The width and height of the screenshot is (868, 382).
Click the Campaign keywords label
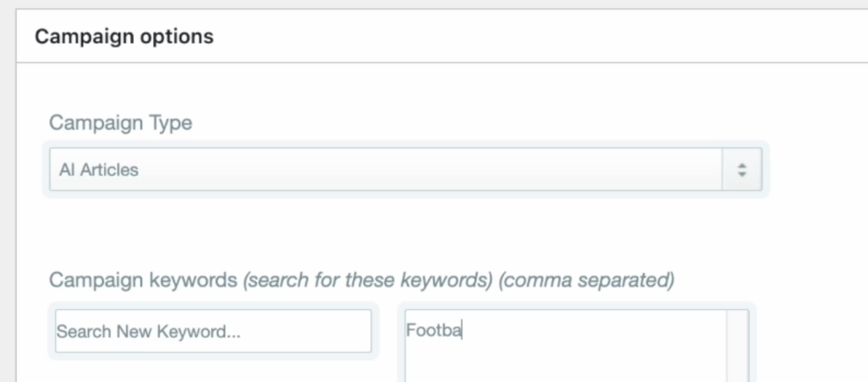point(143,280)
